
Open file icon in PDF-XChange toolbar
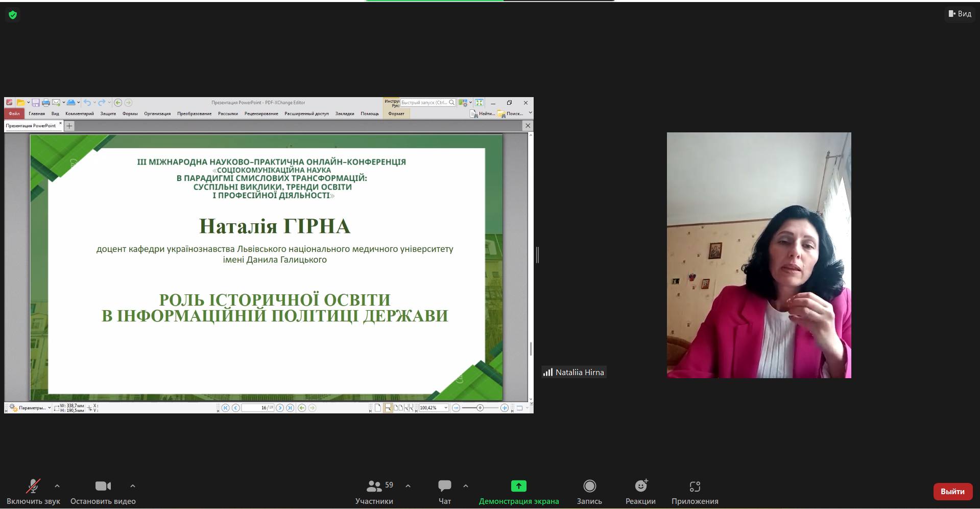click(20, 103)
